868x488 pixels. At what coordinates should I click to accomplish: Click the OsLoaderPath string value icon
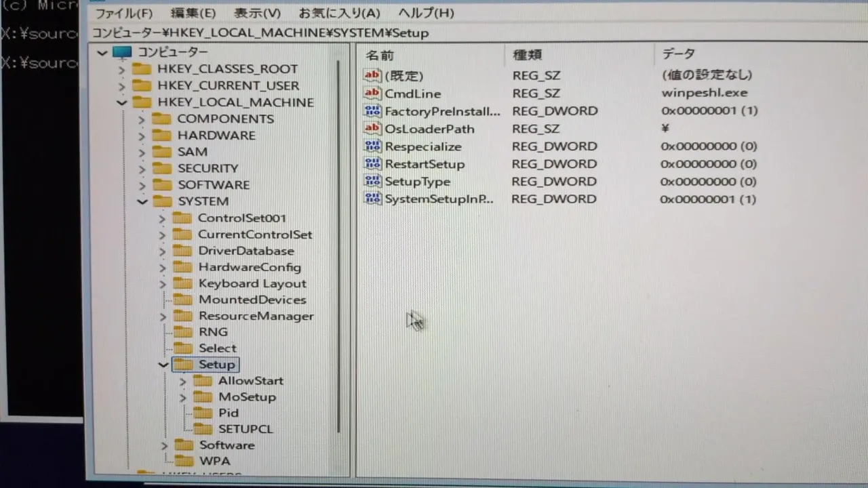click(x=373, y=129)
